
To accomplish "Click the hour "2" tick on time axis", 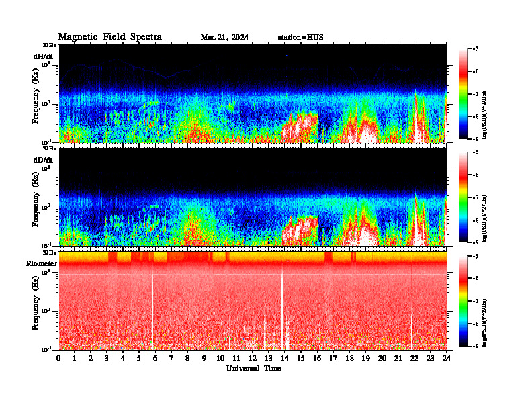I will [91, 358].
